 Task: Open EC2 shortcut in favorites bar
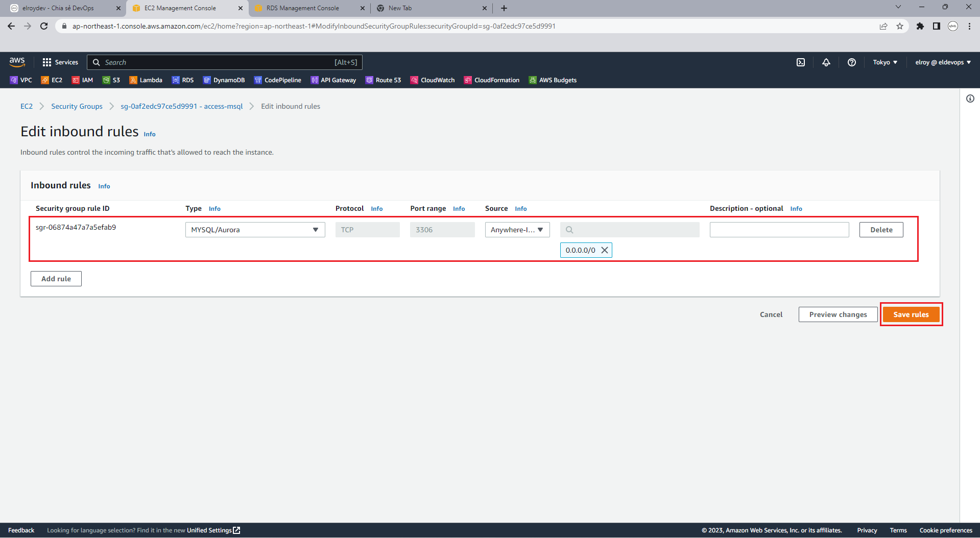(x=52, y=80)
